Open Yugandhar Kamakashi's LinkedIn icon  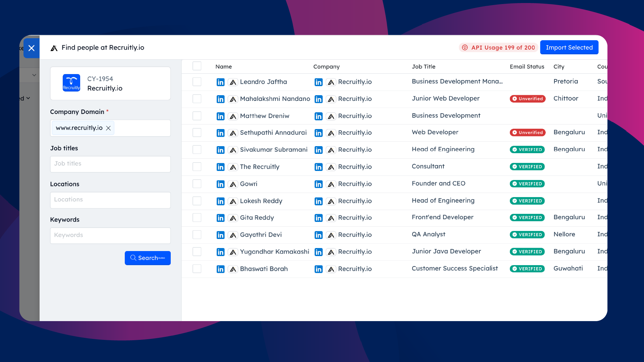click(220, 252)
